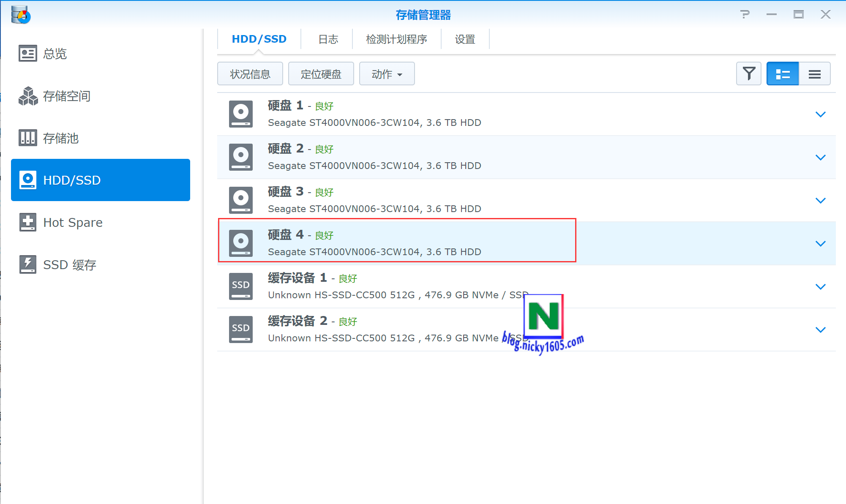Viewport: 846px width, 504px height.
Task: Select the 硬盘 3 title text
Action: pyautogui.click(x=286, y=192)
